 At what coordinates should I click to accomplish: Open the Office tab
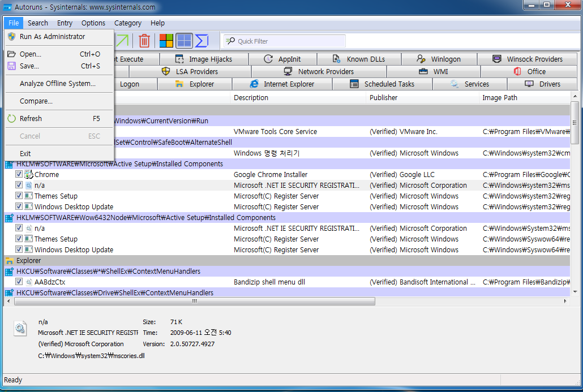point(529,71)
